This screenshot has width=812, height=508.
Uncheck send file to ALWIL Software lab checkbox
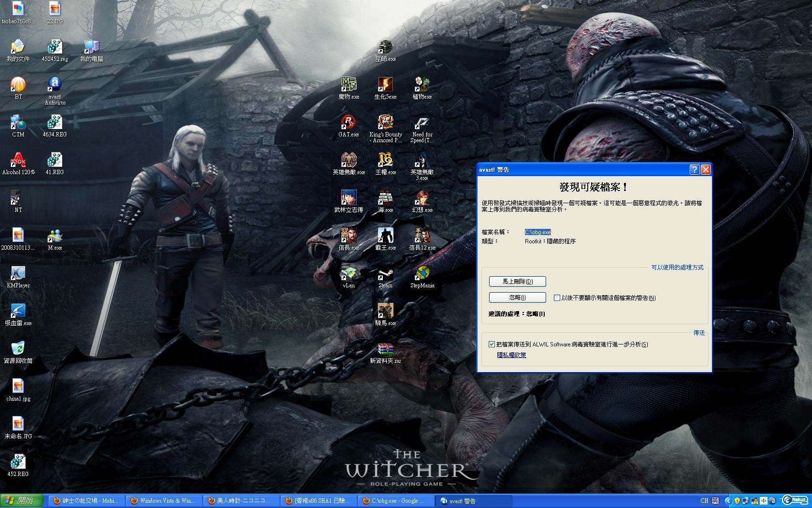point(492,344)
